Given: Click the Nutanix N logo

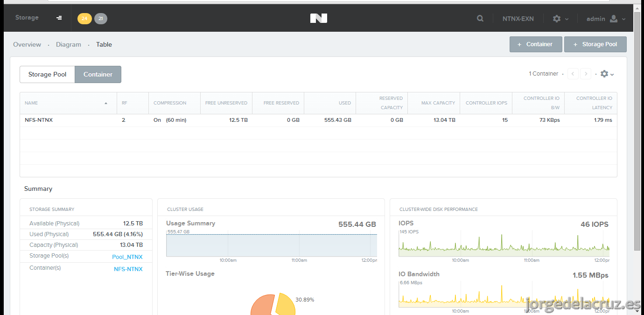Looking at the screenshot, I should pos(319,18).
